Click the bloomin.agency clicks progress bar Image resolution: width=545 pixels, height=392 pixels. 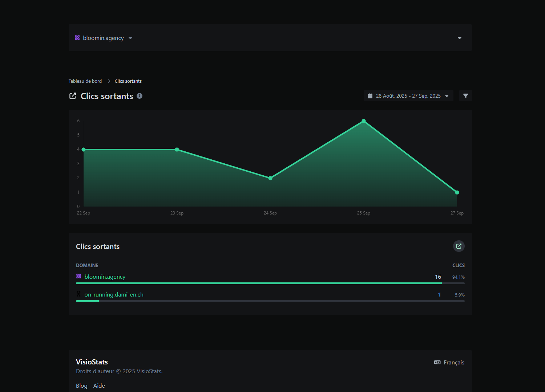[259, 283]
